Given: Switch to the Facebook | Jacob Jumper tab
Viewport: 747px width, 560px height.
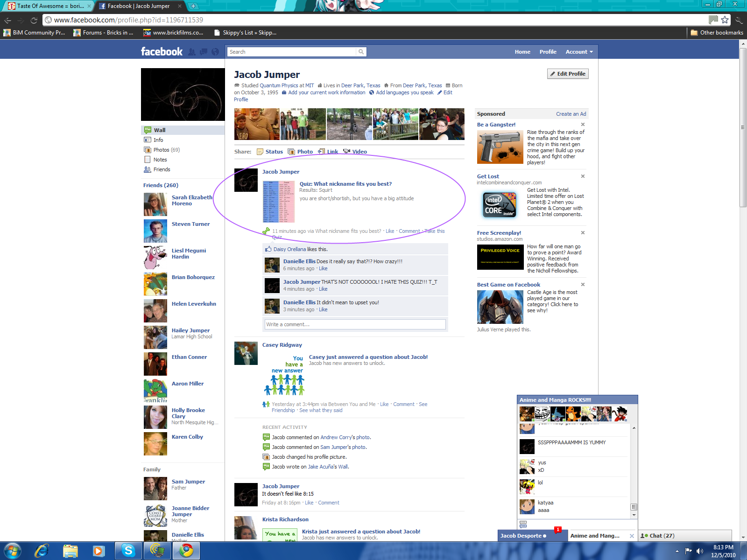Looking at the screenshot, I should pyautogui.click(x=140, y=6).
